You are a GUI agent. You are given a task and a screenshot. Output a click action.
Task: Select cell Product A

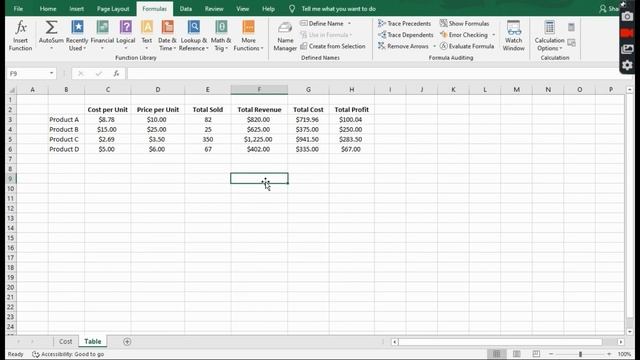[66, 120]
